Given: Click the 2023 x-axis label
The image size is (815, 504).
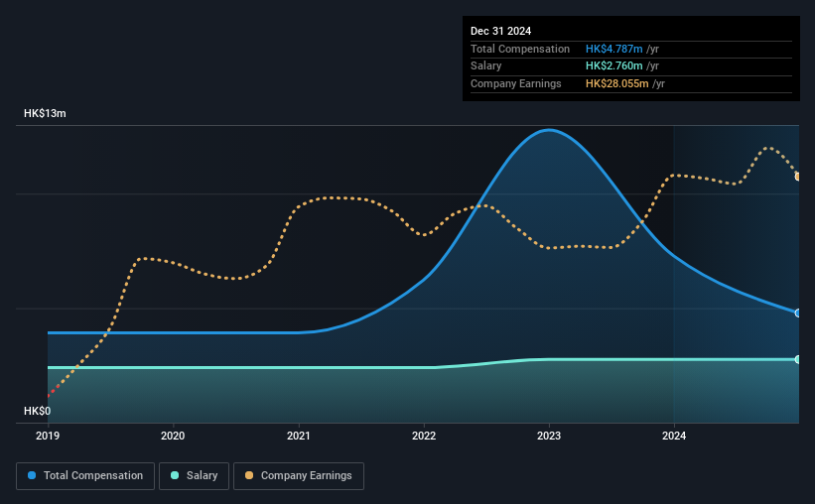Looking at the screenshot, I should point(549,436).
